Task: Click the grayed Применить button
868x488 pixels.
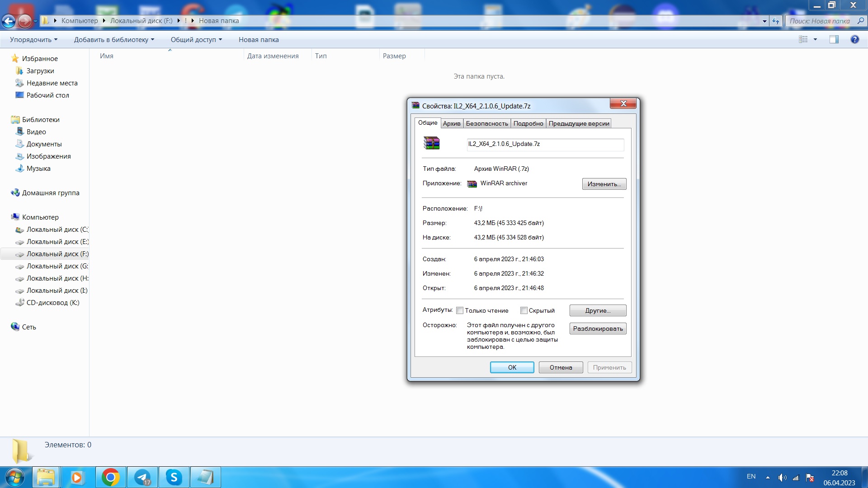Action: (609, 367)
